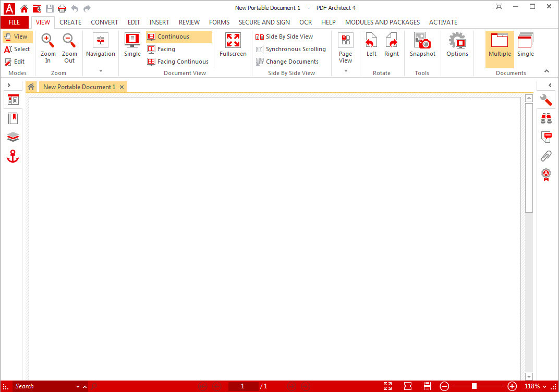This screenshot has height=392, width=559.
Task: Toggle Side By Side View
Action: pos(284,36)
